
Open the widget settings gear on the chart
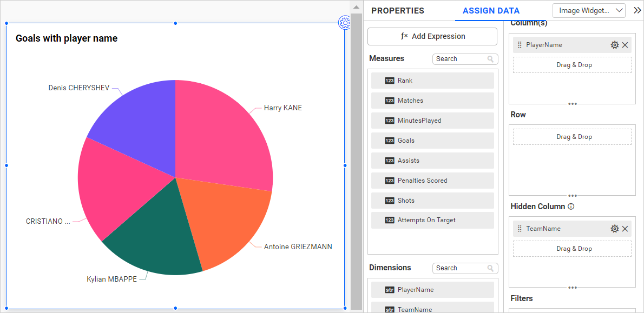(344, 22)
